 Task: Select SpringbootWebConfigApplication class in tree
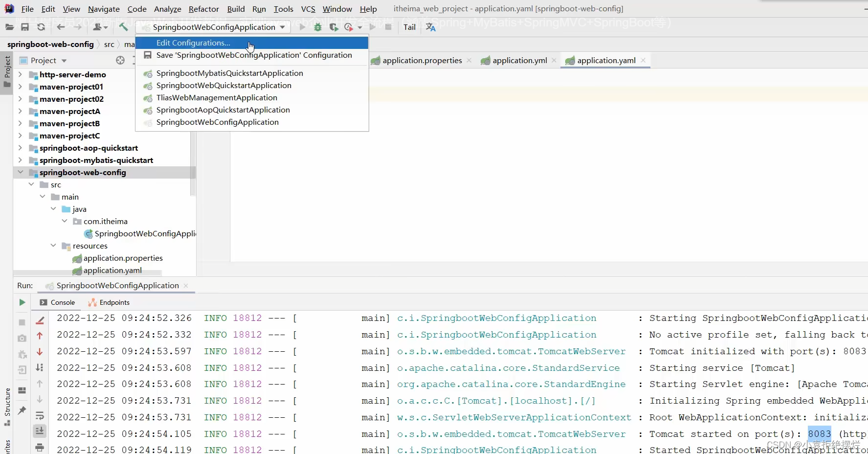(145, 233)
